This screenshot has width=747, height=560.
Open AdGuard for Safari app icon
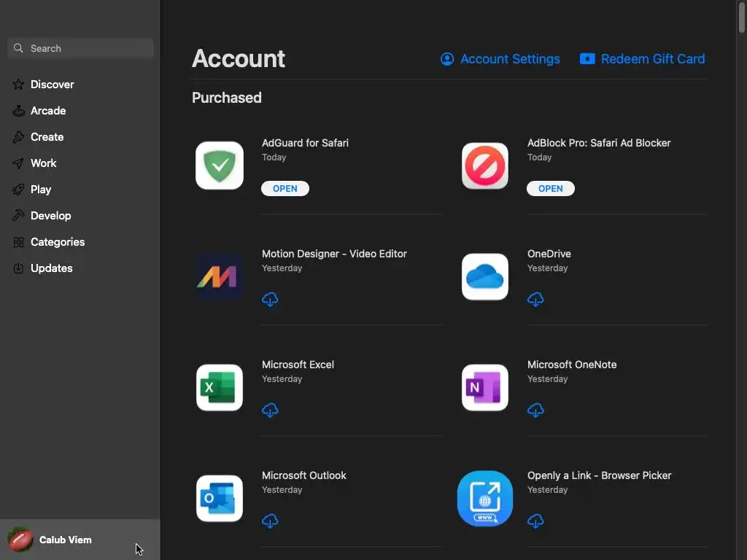[220, 166]
